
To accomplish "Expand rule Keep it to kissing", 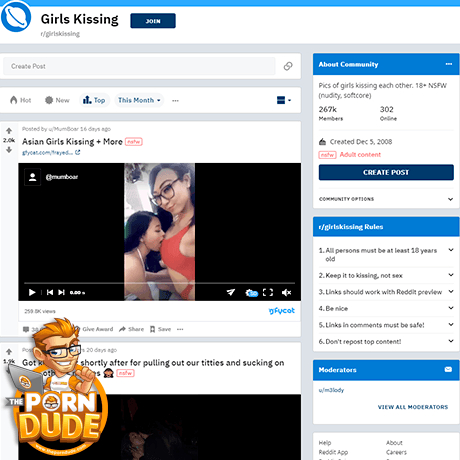I will pos(386,275).
